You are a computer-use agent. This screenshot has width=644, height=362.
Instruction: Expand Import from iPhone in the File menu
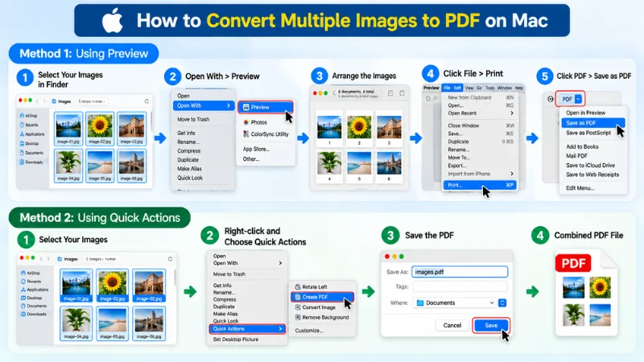click(x=480, y=174)
